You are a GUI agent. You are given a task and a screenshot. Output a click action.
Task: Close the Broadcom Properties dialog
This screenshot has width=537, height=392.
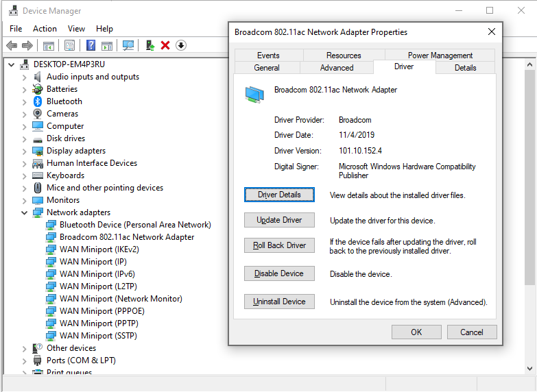tap(492, 32)
